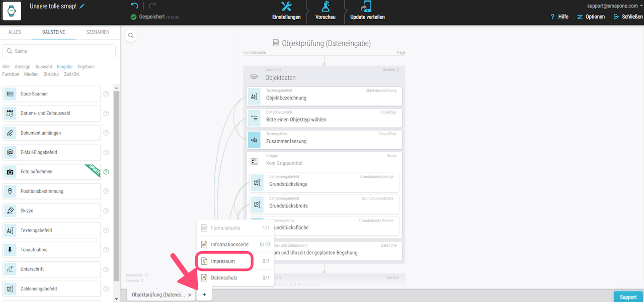Filter blocks by Medien category

(x=31, y=74)
